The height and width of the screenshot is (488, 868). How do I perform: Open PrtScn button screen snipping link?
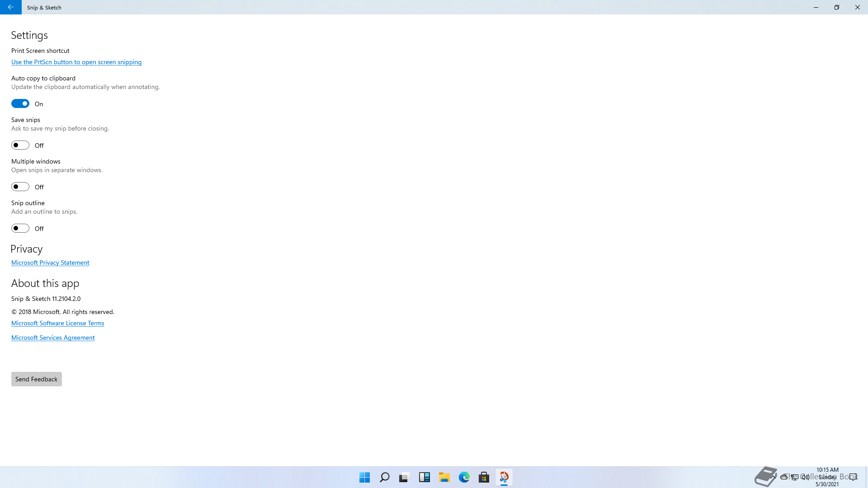coord(76,62)
